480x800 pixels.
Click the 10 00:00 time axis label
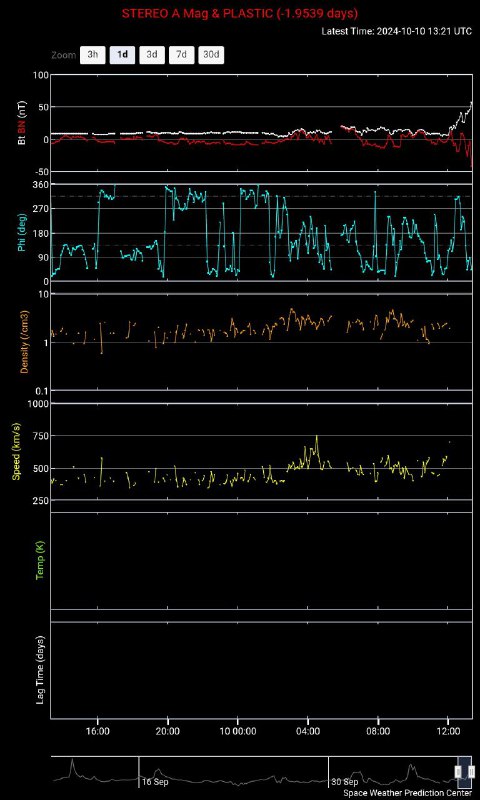[237, 731]
